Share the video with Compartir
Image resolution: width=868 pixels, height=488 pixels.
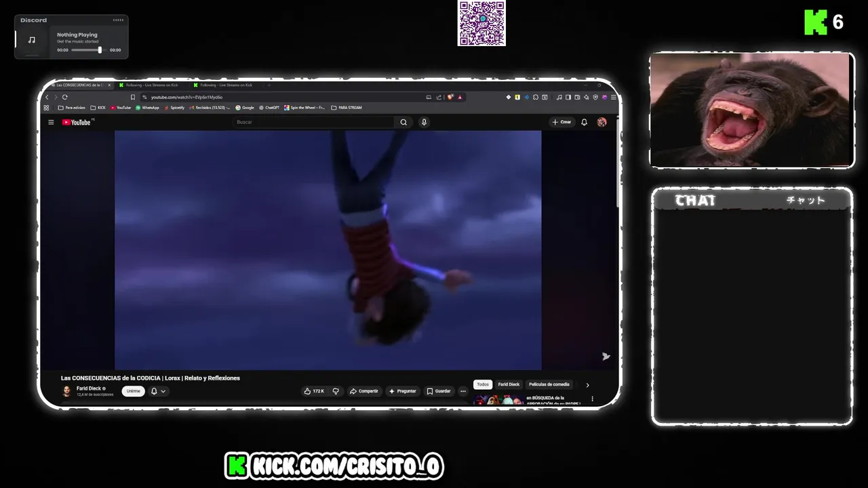[x=364, y=391]
